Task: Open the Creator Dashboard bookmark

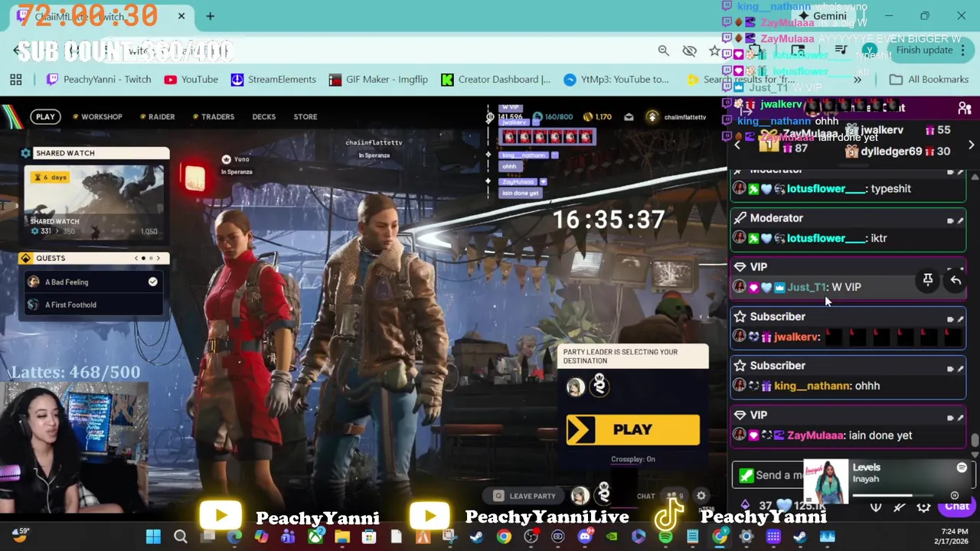Action: click(495, 80)
